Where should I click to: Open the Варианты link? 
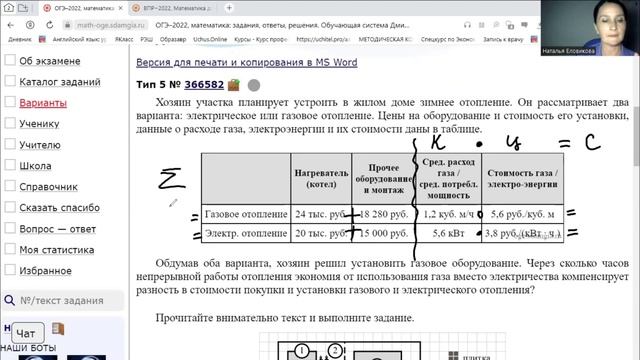(43, 103)
